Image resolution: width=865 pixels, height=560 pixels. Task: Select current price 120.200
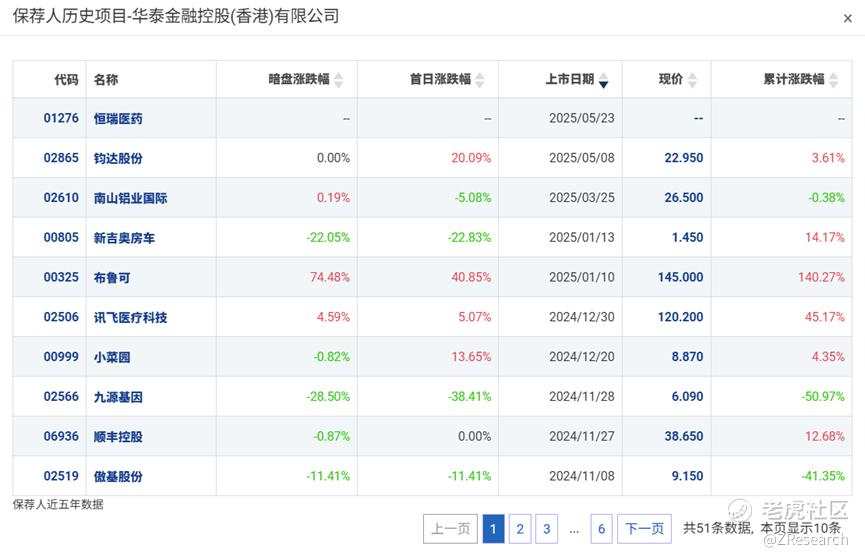[680, 317]
